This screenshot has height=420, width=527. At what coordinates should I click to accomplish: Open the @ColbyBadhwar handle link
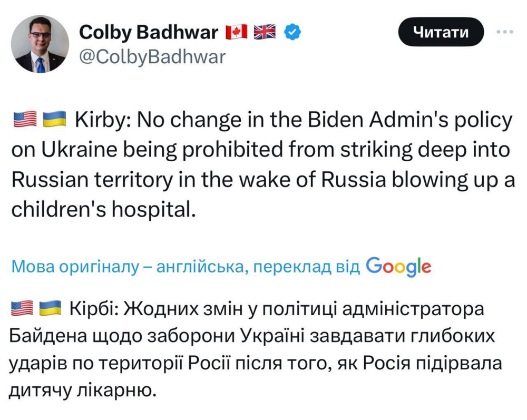coord(152,56)
